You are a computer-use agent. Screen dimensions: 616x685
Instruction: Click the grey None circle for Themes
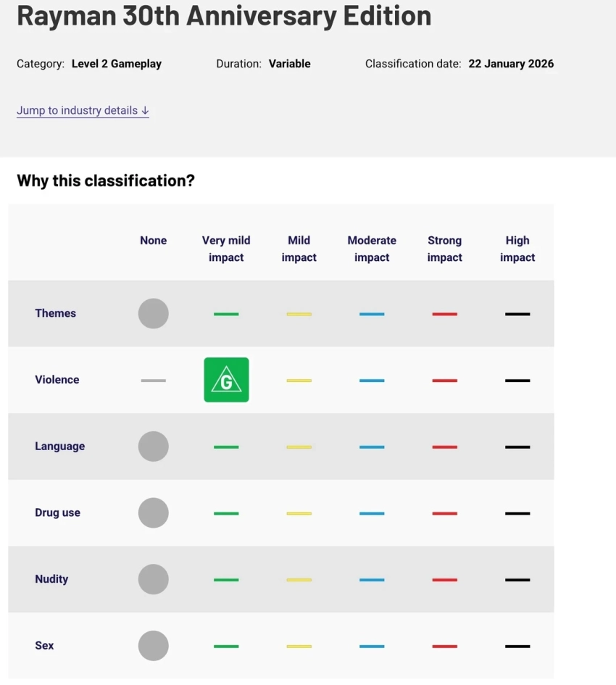154,314
